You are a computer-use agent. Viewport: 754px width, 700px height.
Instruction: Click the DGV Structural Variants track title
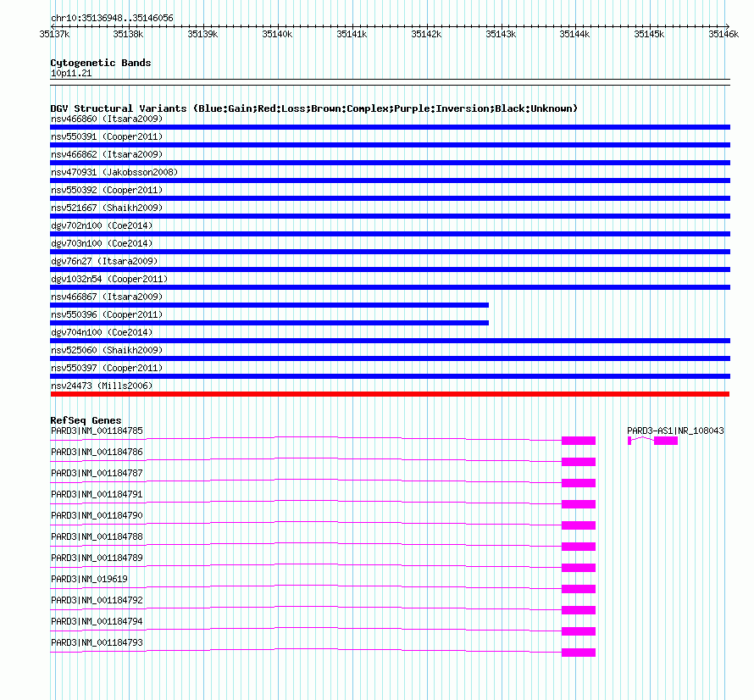point(313,108)
